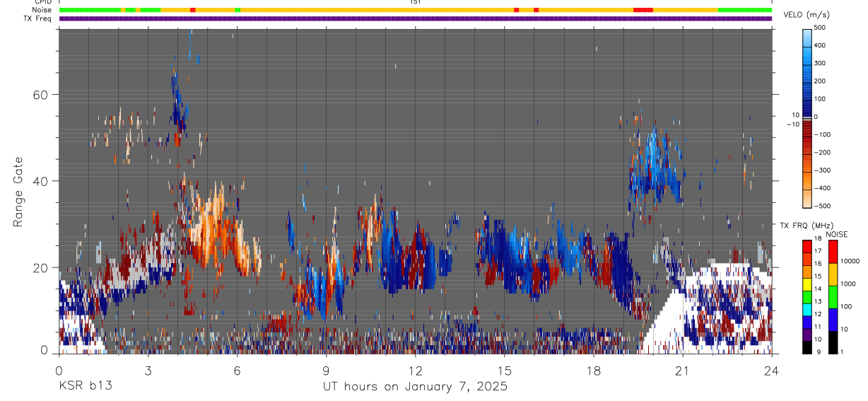The width and height of the screenshot is (868, 401).
Task: Pick the red top swatch in NOISE legend
Action: (833, 252)
